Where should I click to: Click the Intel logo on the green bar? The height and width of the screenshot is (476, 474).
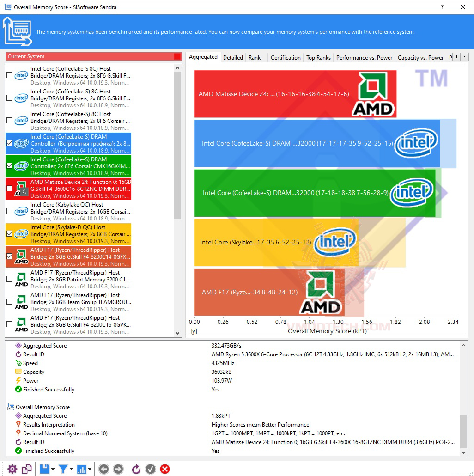coord(412,193)
